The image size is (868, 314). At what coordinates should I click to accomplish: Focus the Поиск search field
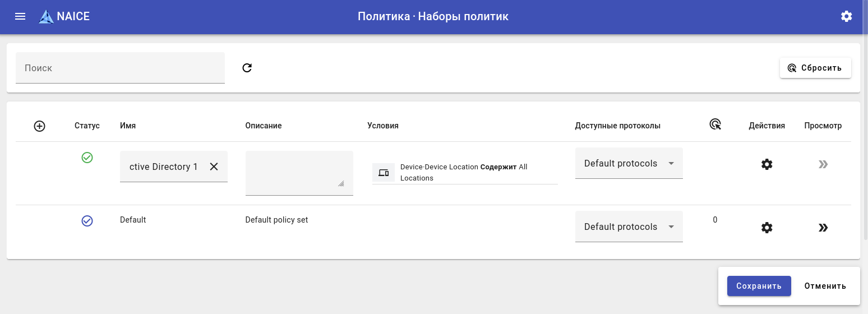(x=120, y=68)
